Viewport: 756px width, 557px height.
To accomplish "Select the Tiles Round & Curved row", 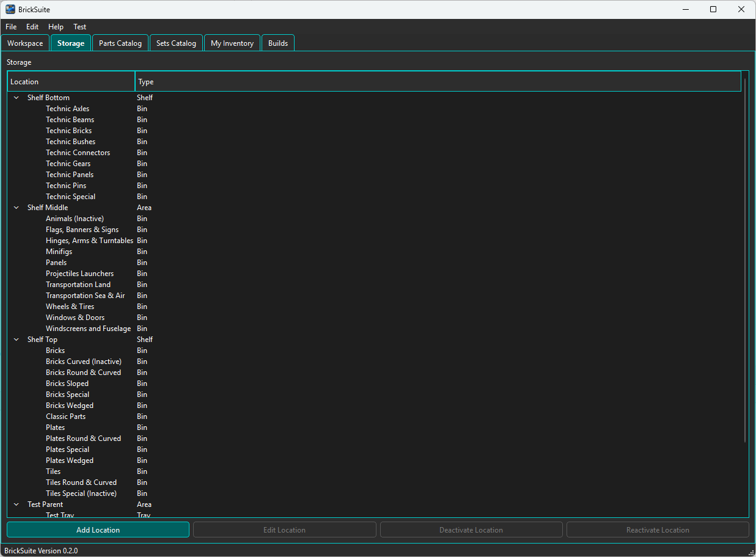I will (x=375, y=482).
